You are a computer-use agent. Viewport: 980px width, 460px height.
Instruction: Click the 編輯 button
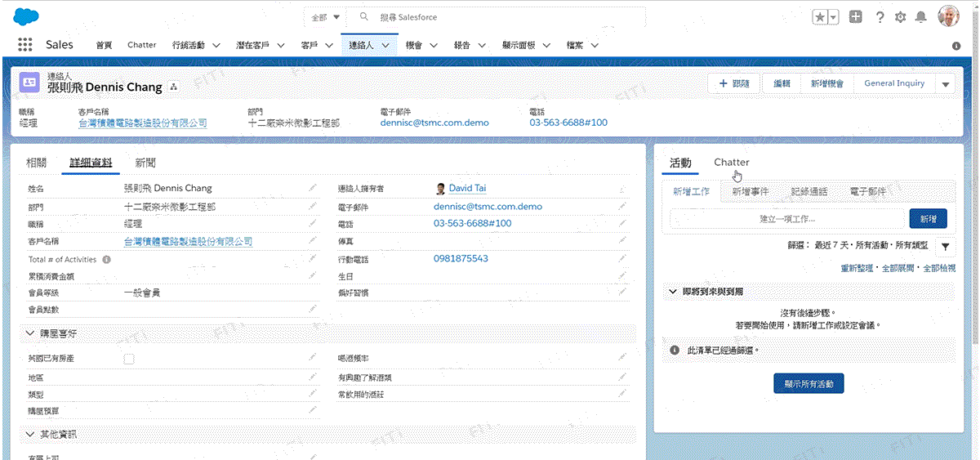782,83
